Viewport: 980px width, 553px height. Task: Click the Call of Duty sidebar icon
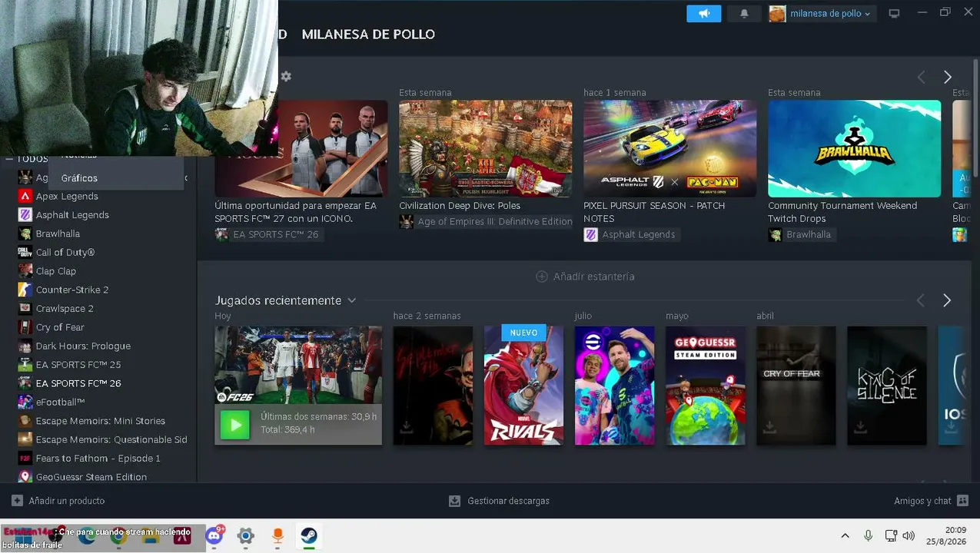[25, 252]
